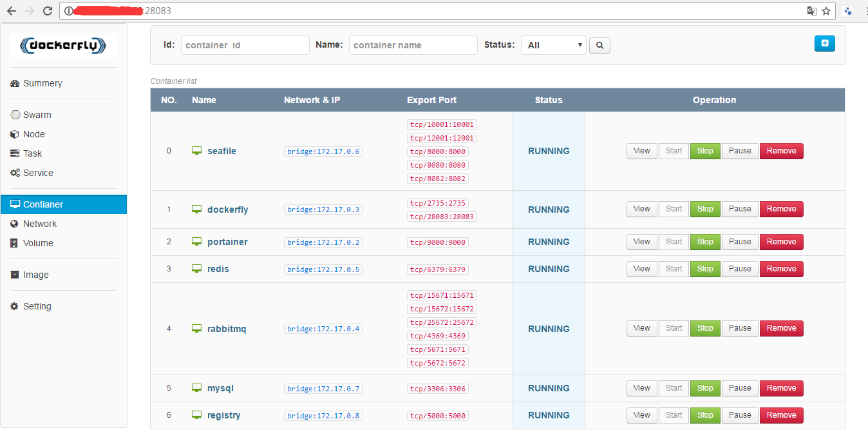Click the tcp/8082:8082 port tag
868x439 pixels.
[437, 179]
